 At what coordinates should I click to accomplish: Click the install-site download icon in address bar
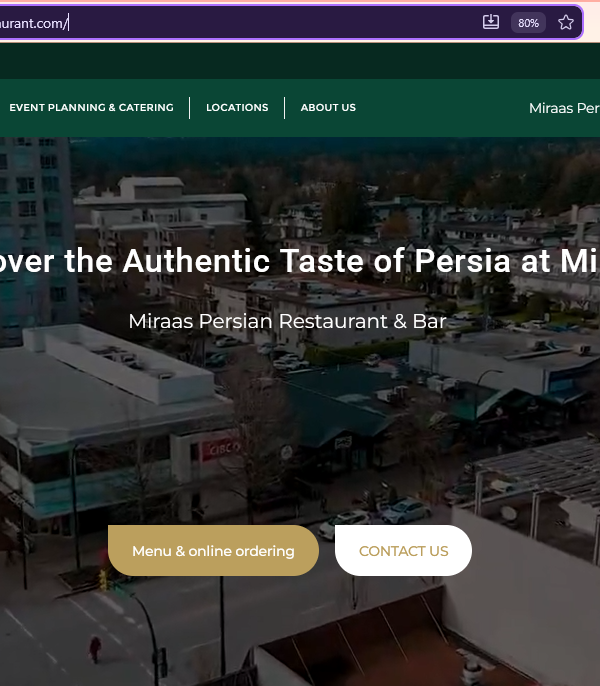point(491,22)
